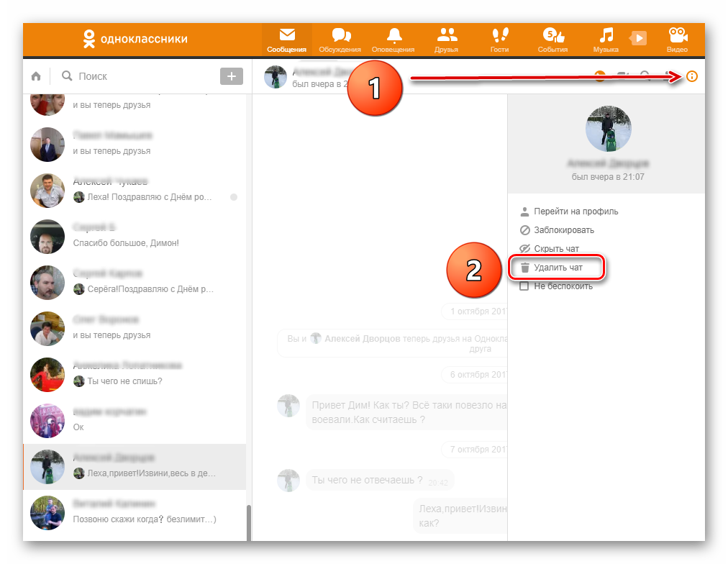Open Оповещения notifications bell
The height and width of the screenshot is (564, 728).
click(393, 40)
